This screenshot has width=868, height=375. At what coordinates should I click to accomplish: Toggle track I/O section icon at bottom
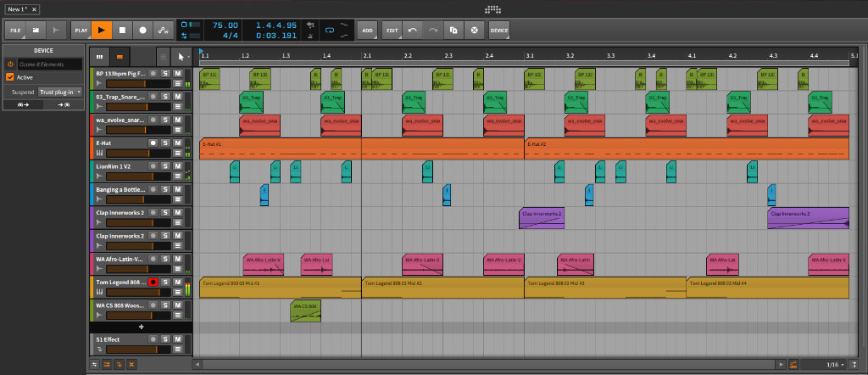coord(95,365)
